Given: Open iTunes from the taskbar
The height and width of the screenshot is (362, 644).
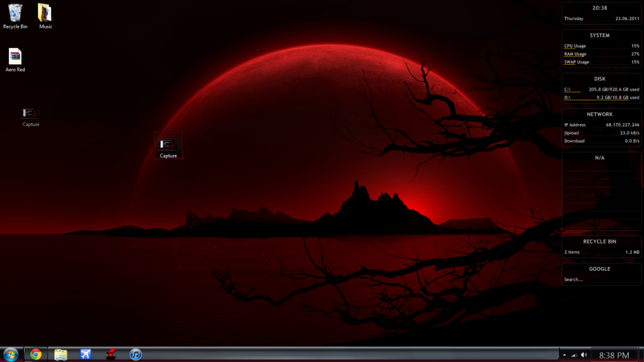Looking at the screenshot, I should [135, 354].
